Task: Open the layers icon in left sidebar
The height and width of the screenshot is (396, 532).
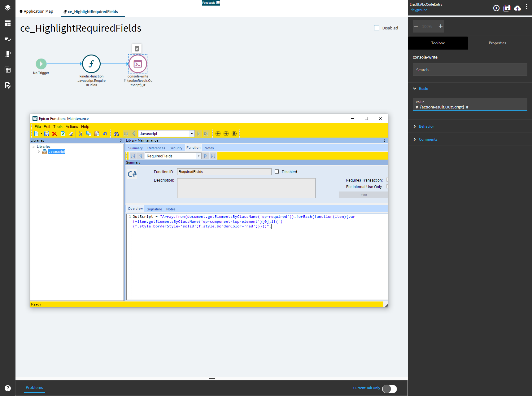Action: tap(8, 8)
